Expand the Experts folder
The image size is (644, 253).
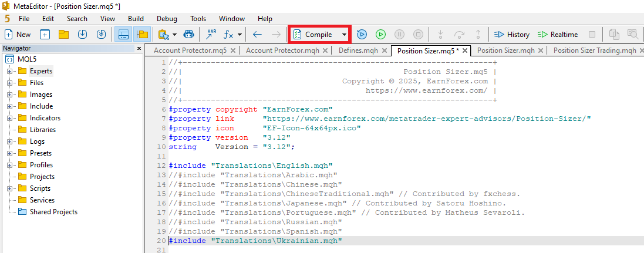coord(9,71)
